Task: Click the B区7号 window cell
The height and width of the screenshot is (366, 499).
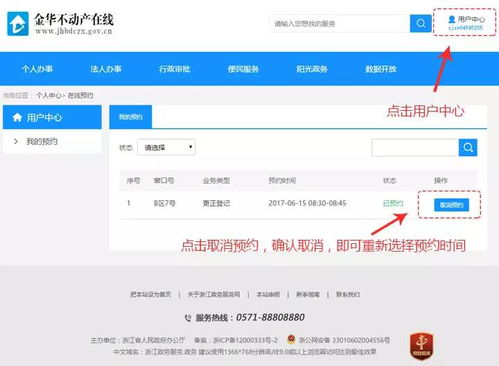Action: pyautogui.click(x=165, y=203)
